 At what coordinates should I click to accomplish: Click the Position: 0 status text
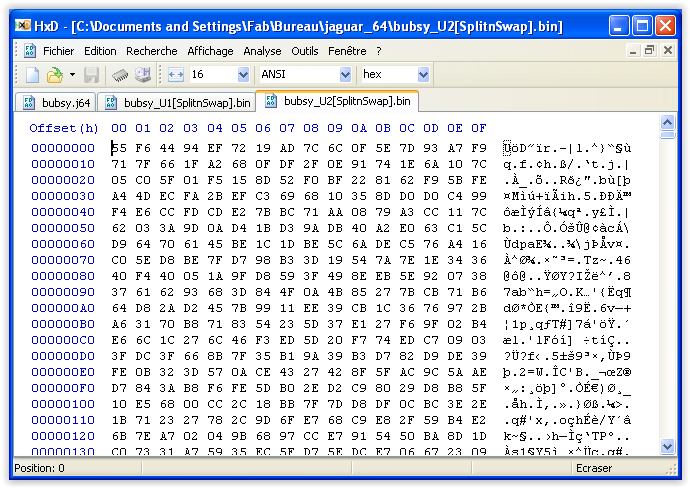[39, 468]
